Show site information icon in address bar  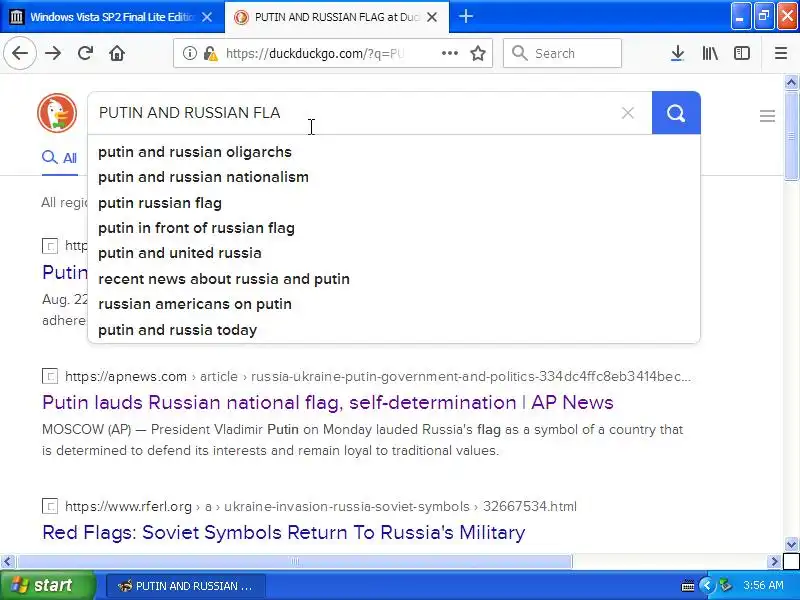pos(190,53)
